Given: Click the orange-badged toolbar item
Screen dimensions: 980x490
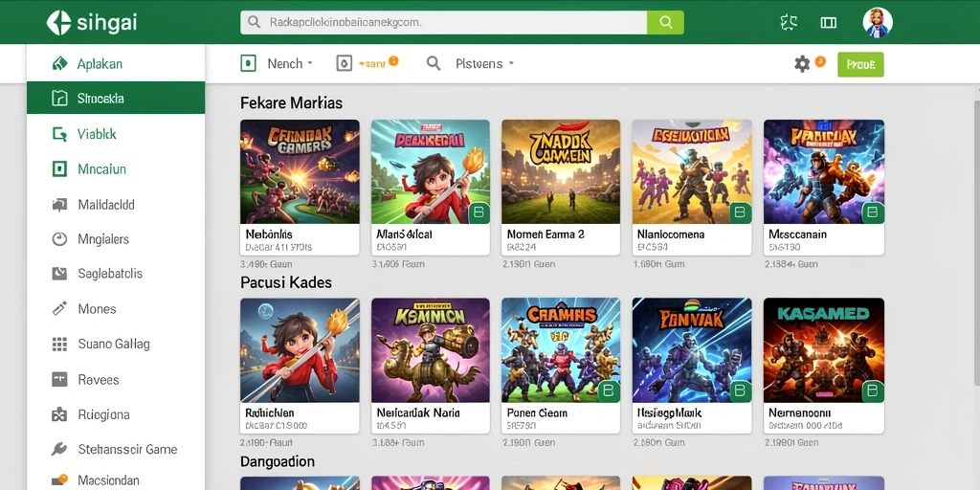Looking at the screenshot, I should coord(367,63).
